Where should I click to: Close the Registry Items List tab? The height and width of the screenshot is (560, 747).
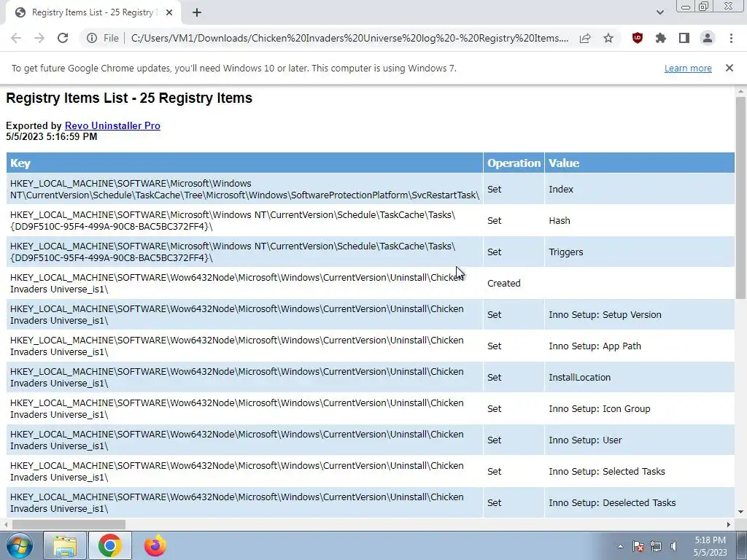click(x=169, y=13)
